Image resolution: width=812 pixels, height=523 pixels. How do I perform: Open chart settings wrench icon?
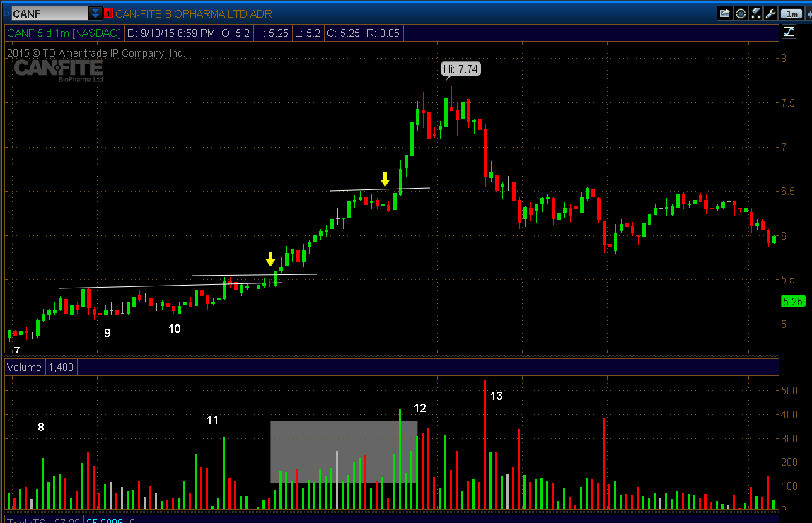(770, 14)
